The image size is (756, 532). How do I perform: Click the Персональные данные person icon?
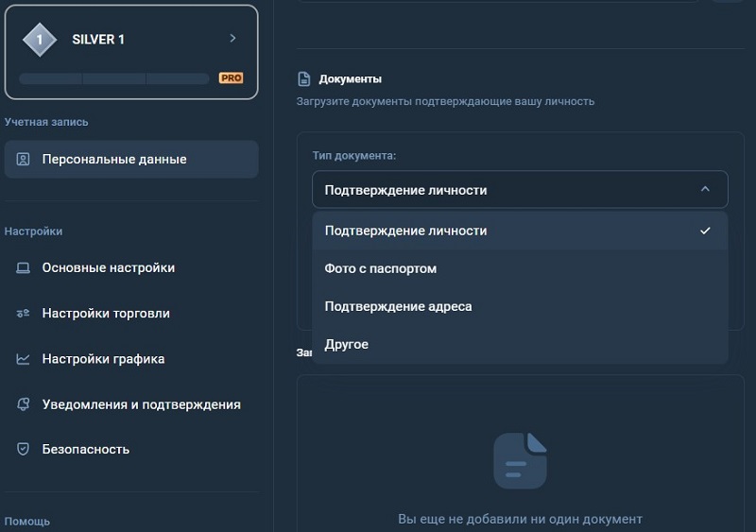(x=23, y=159)
